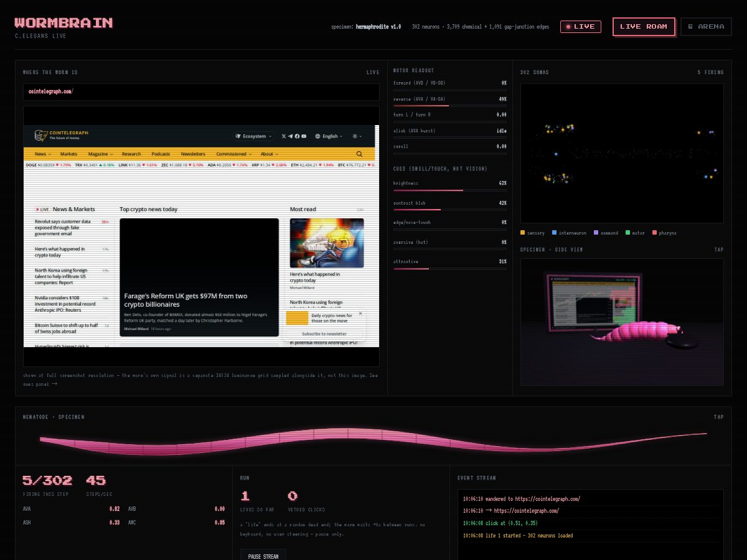Viewport: 747px width, 560px height.
Task: Click the WORMBRAIN pixel logo
Action: pos(63,23)
